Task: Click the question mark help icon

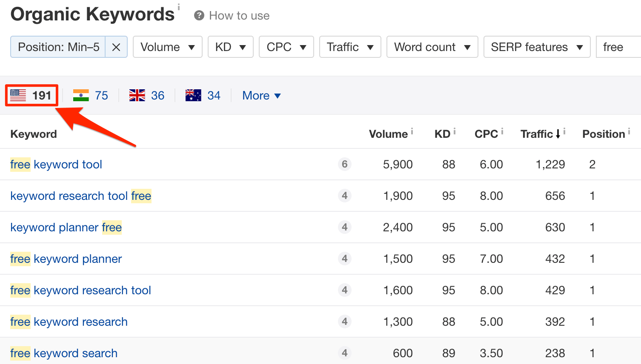Action: pos(198,15)
